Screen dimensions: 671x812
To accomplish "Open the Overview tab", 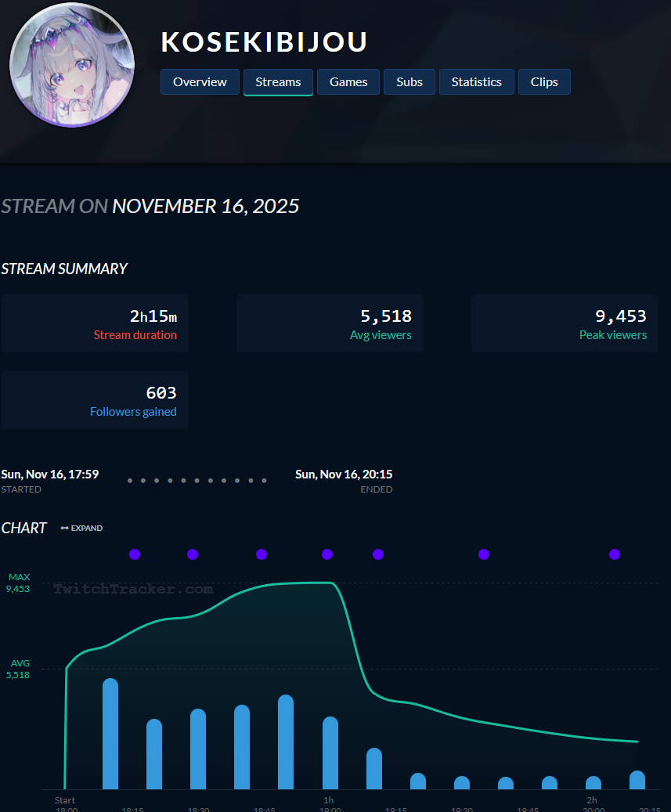I will pos(200,81).
